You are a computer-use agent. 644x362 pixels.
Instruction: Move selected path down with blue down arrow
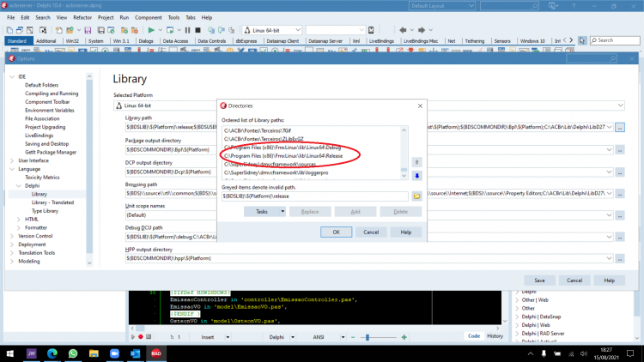click(x=416, y=176)
